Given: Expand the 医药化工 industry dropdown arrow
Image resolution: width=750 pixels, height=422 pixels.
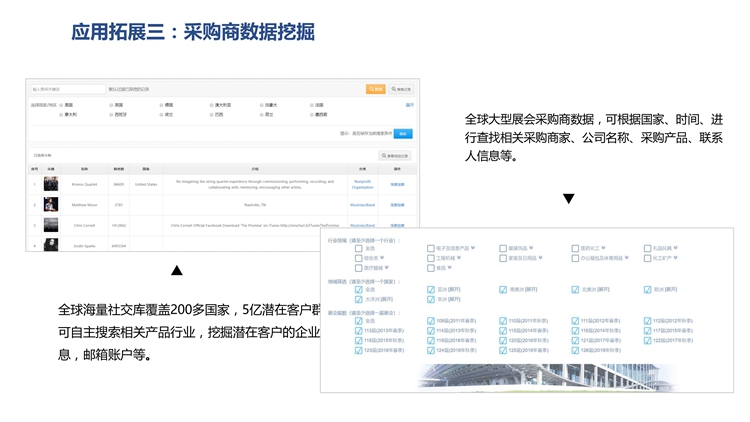Looking at the screenshot, I should [x=612, y=248].
